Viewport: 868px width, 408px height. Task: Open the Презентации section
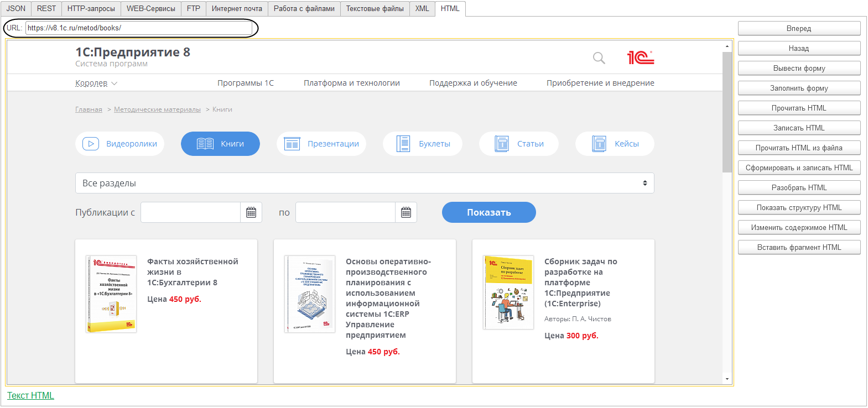pyautogui.click(x=321, y=144)
